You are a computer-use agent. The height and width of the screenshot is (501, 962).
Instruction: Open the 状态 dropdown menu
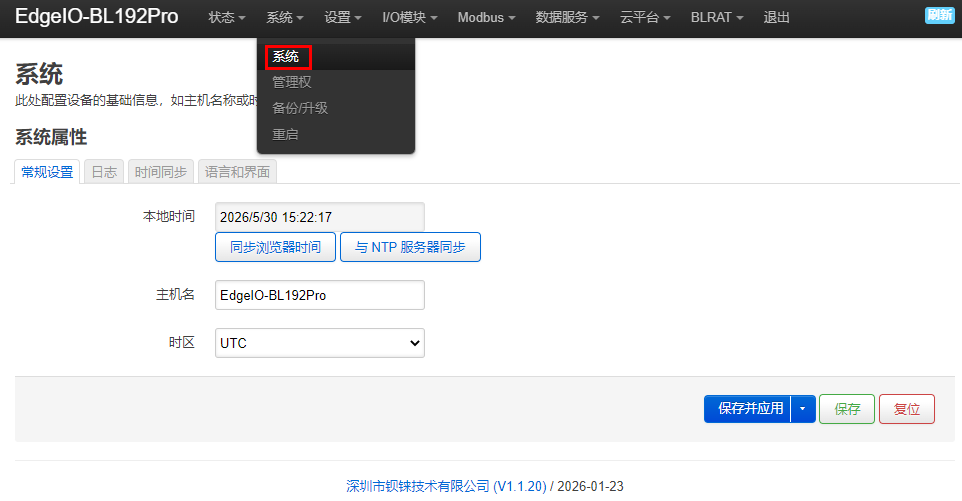click(x=226, y=18)
